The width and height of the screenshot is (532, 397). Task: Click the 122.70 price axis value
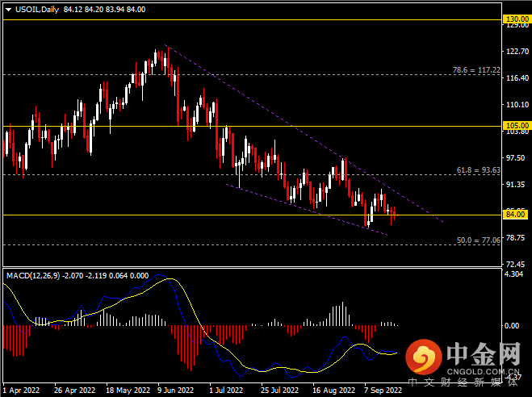pos(517,51)
